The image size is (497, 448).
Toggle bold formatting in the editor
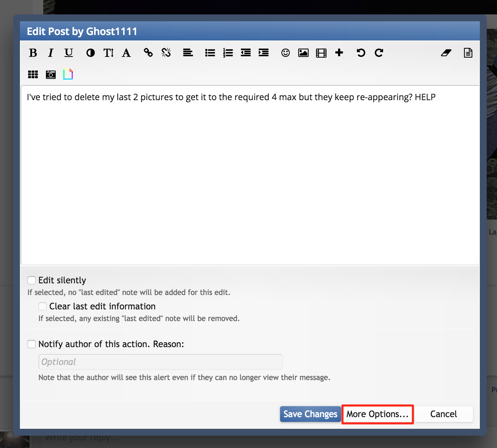coord(33,53)
